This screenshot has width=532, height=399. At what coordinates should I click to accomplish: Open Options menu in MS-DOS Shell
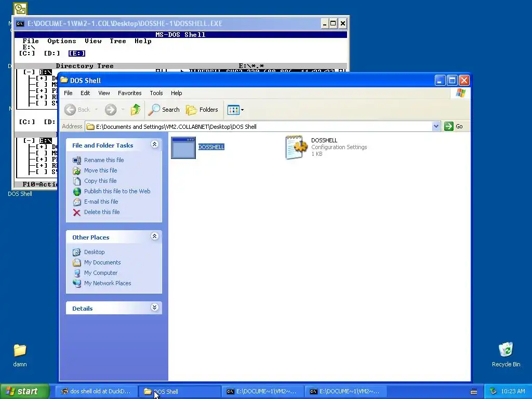pos(62,41)
